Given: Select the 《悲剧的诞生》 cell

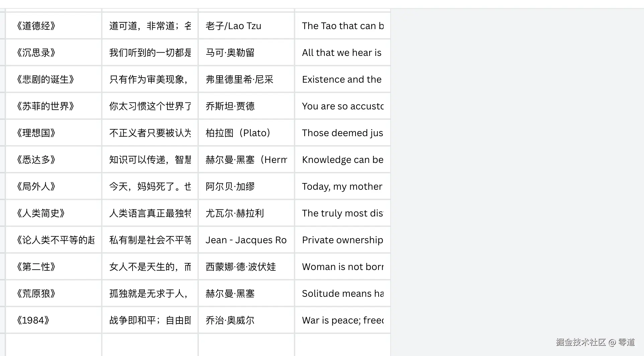Looking at the screenshot, I should tap(54, 79).
